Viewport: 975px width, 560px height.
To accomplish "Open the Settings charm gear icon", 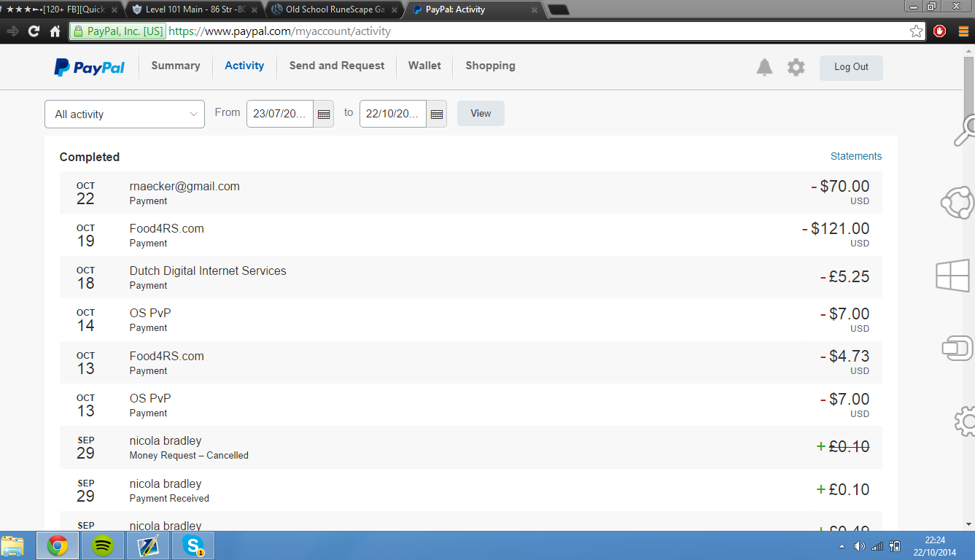I will 965,421.
